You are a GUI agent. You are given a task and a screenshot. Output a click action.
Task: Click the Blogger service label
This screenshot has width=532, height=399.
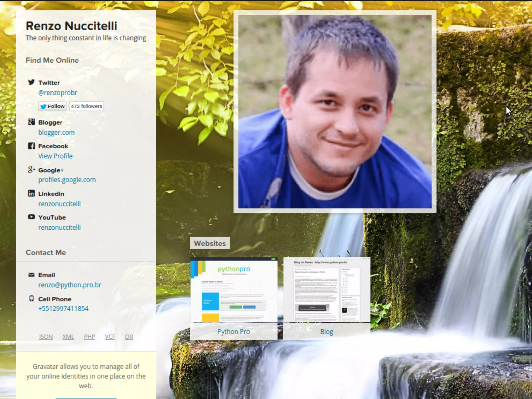coord(50,123)
